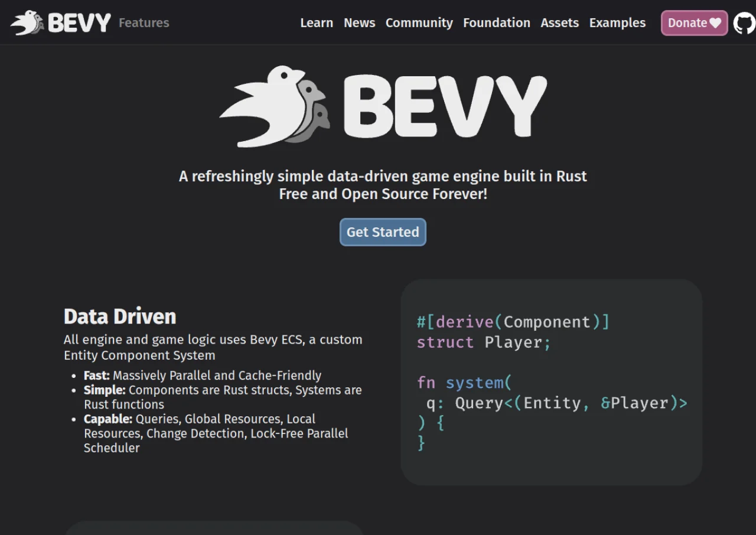Click the Bevy bird logo in the navbar
This screenshot has width=756, height=535.
point(61,23)
